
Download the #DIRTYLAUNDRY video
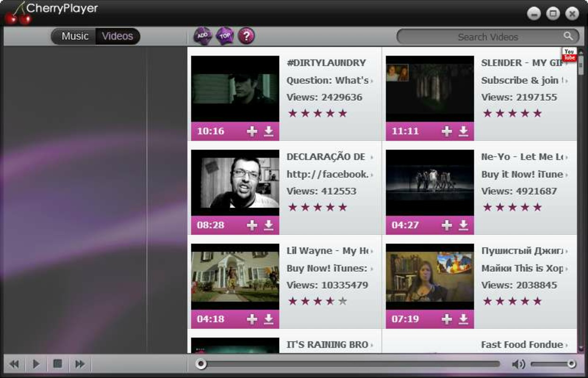click(269, 131)
